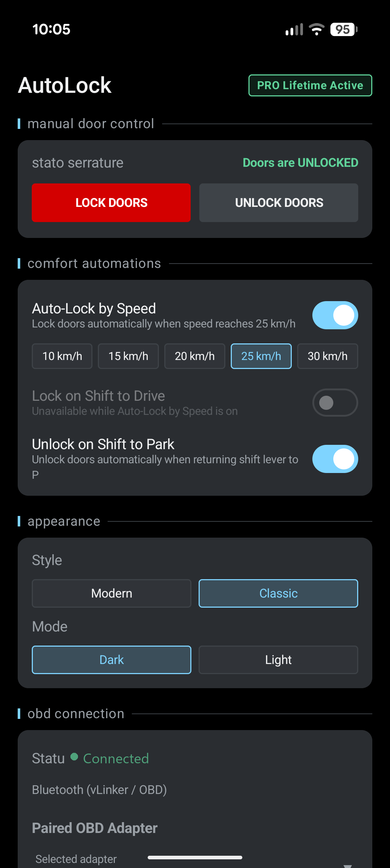This screenshot has height=868, width=390.
Task: Choose the 20 km/h speed threshold
Action: [195, 356]
